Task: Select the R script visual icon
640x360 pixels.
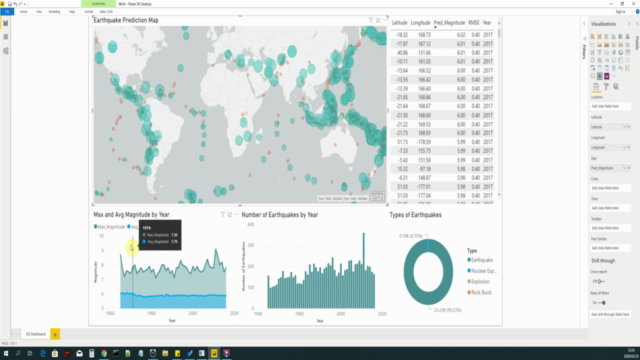Action: pos(613,68)
